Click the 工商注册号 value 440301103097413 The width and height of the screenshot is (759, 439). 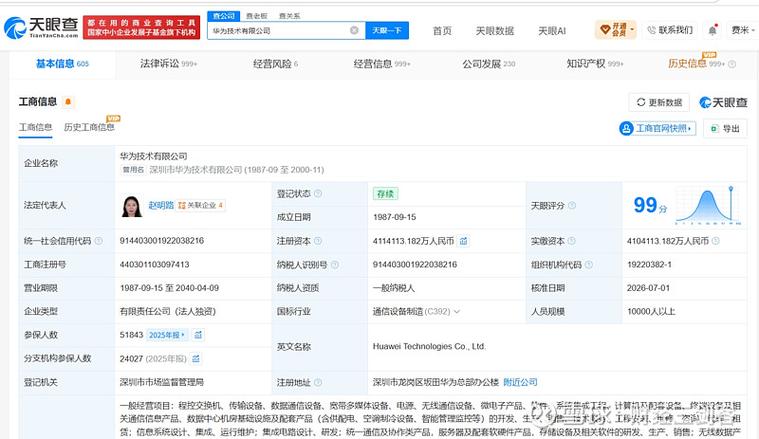154,264
